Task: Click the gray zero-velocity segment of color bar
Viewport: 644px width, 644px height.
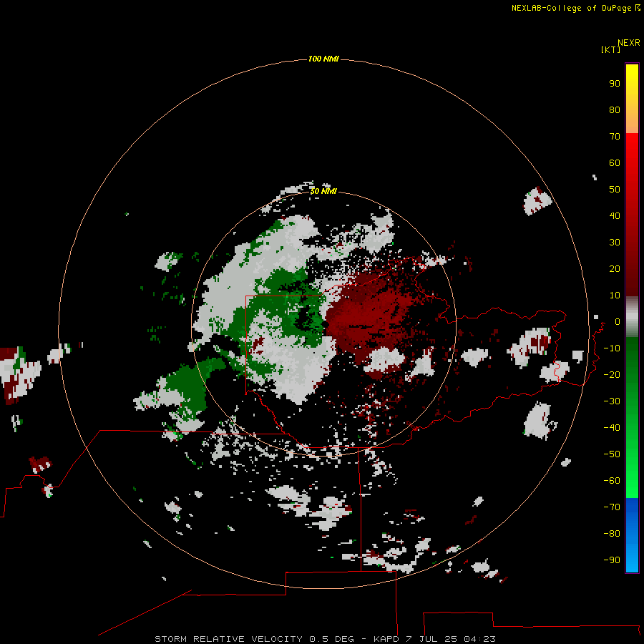Action: 632,317
